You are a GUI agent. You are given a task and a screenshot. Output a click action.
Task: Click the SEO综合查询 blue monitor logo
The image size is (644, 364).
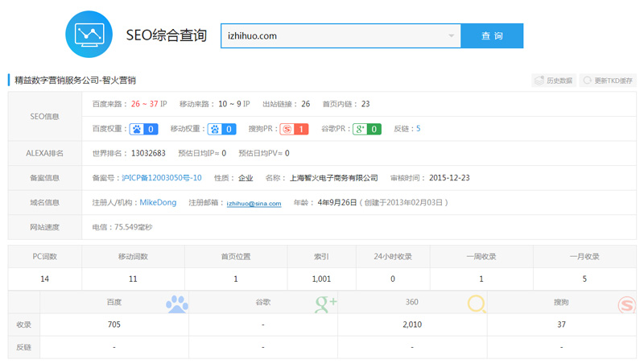(x=89, y=35)
